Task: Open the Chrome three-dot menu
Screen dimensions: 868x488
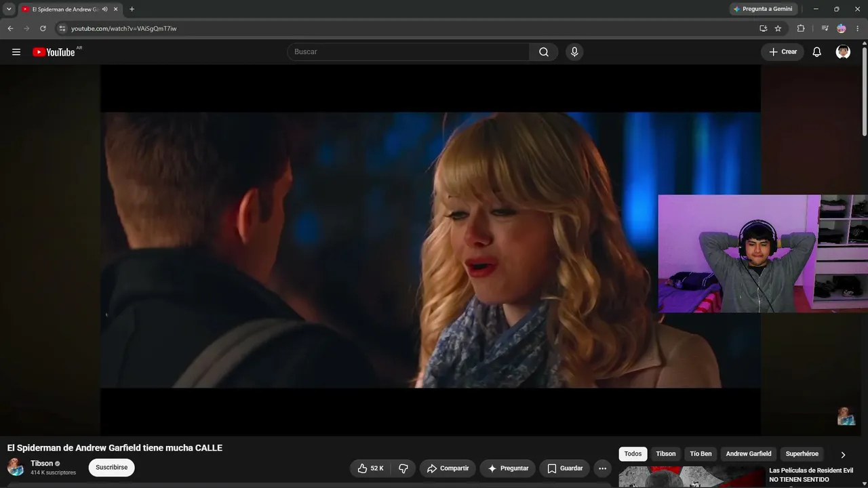Action: point(858,28)
